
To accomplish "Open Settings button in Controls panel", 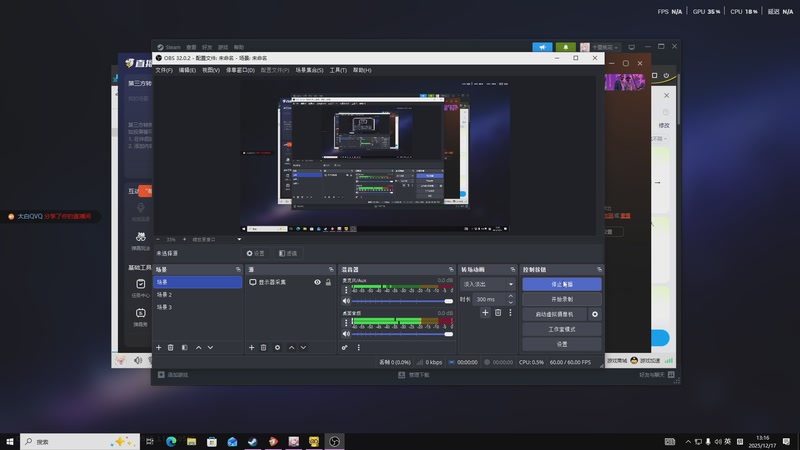I will (562, 344).
